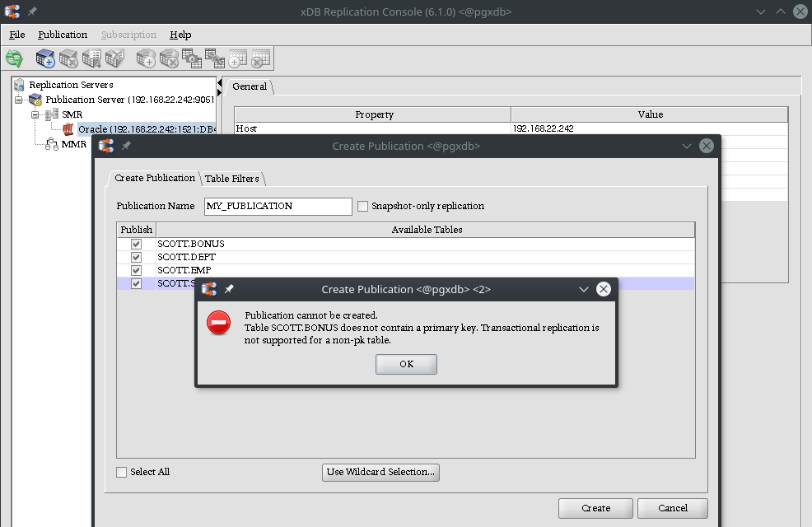
Task: Tick the Select All checkbox
Action: pyautogui.click(x=122, y=472)
